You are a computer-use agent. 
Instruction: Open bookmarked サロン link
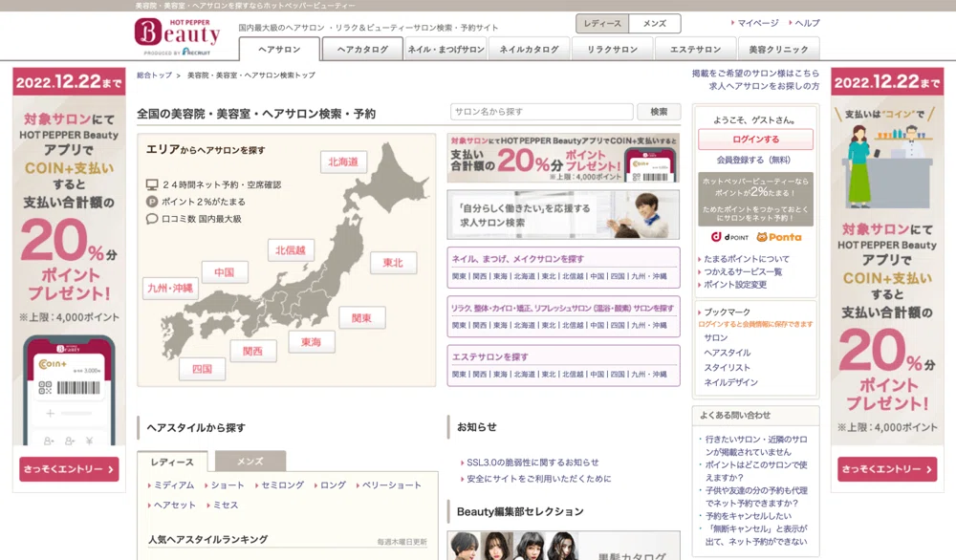click(716, 337)
